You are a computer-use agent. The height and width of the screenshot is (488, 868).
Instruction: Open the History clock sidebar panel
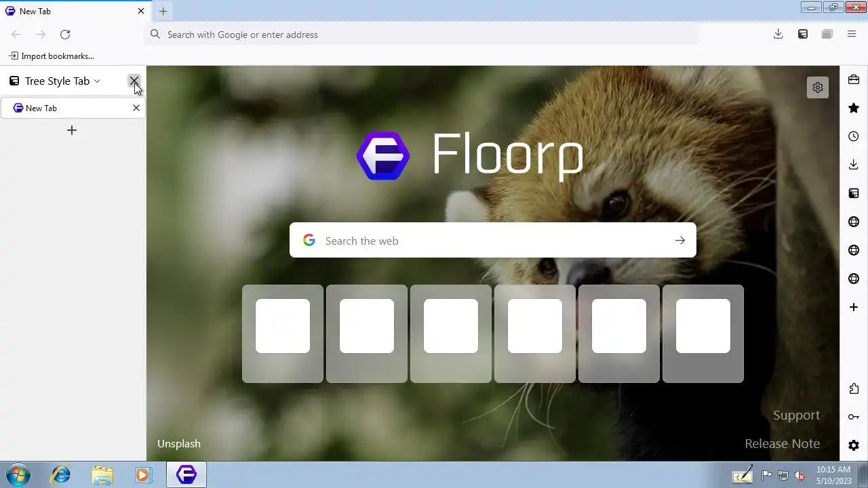click(854, 136)
